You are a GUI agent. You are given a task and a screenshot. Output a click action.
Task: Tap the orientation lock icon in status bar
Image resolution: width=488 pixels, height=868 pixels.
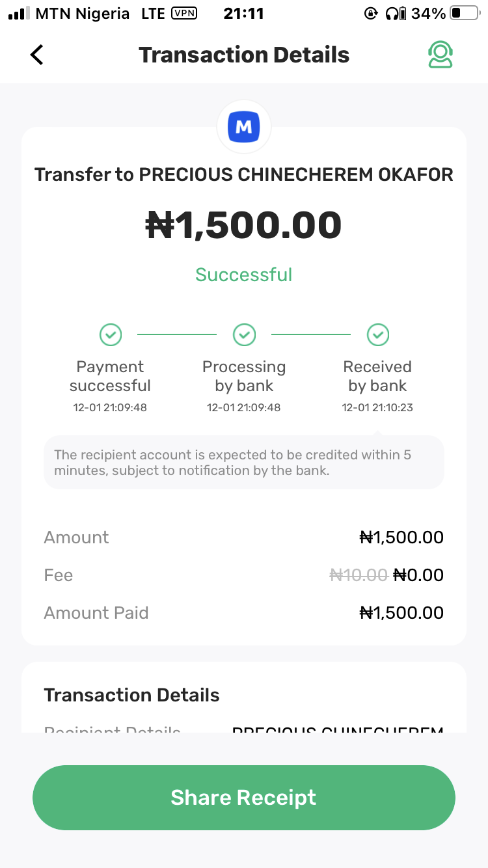coord(371,14)
